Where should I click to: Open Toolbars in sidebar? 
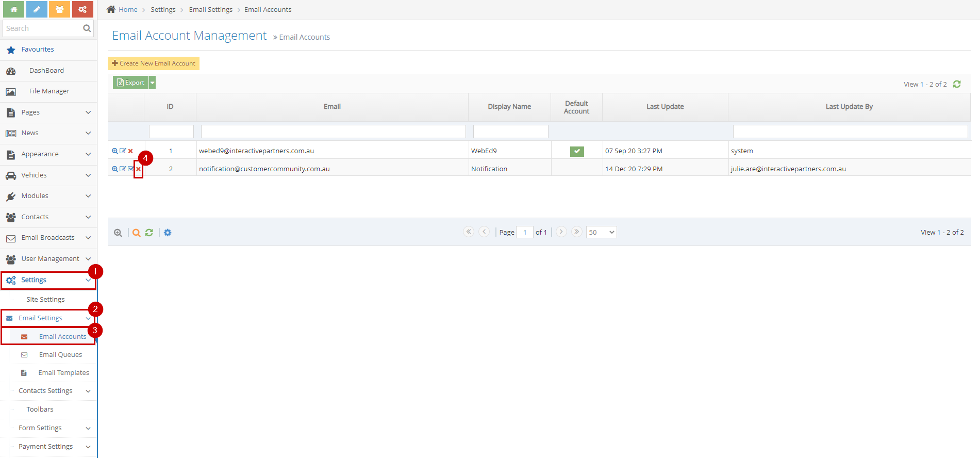coord(40,410)
